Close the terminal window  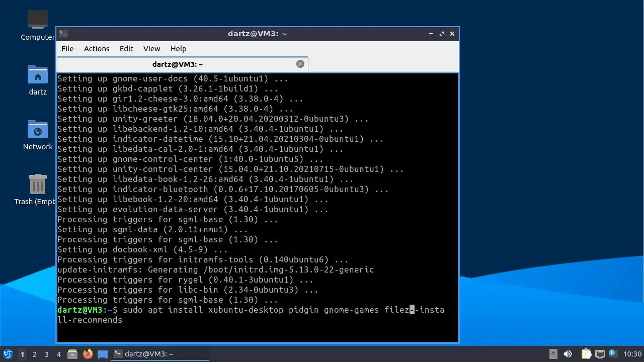(x=452, y=34)
